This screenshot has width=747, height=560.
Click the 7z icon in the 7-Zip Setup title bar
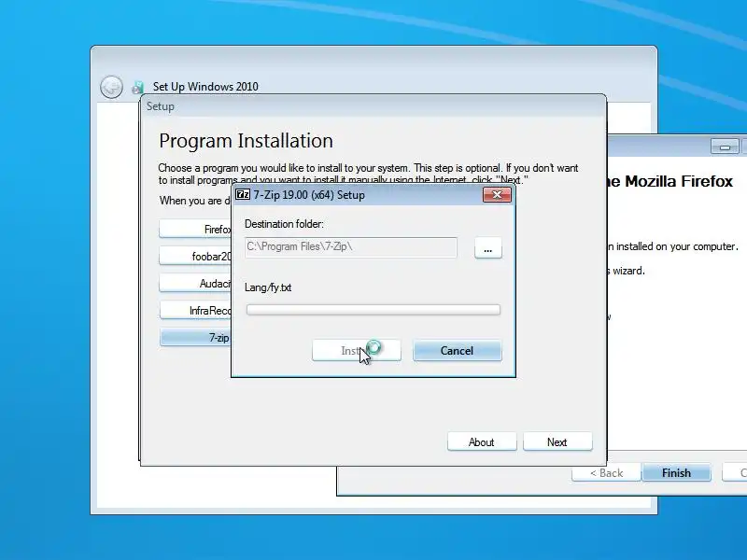click(243, 194)
